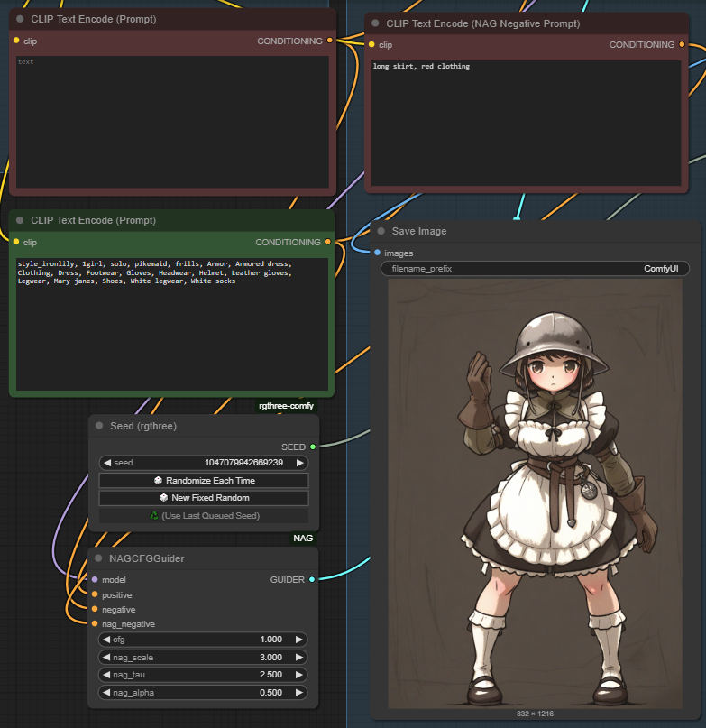Click CONDITIONING output socket on top prompt node
This screenshot has width=706, height=728.
pos(330,41)
